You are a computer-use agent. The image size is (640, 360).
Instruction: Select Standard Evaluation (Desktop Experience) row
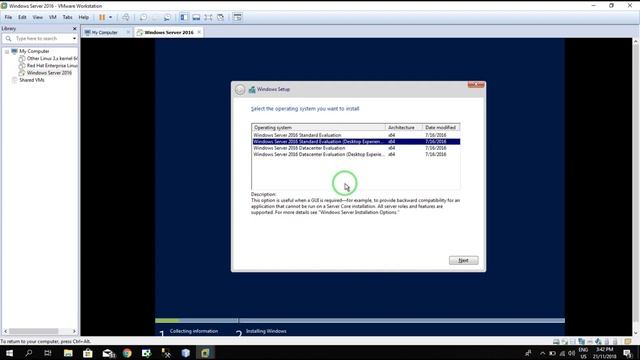356,142
